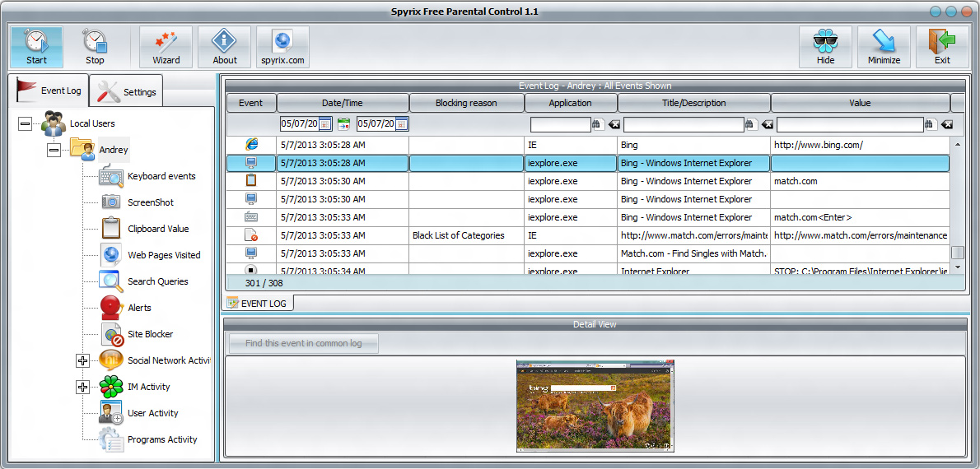Screen dimensions: 980x469
Task: Open the start date calendar picker
Action: point(325,123)
